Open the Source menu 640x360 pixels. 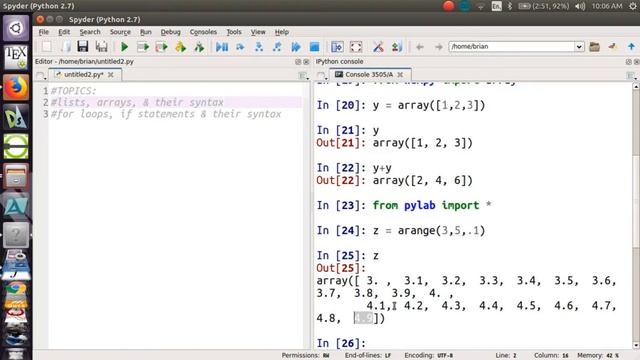[120, 32]
